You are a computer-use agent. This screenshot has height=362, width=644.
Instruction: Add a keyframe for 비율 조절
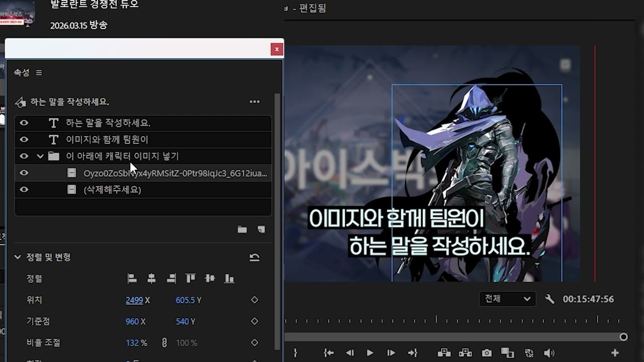255,343
